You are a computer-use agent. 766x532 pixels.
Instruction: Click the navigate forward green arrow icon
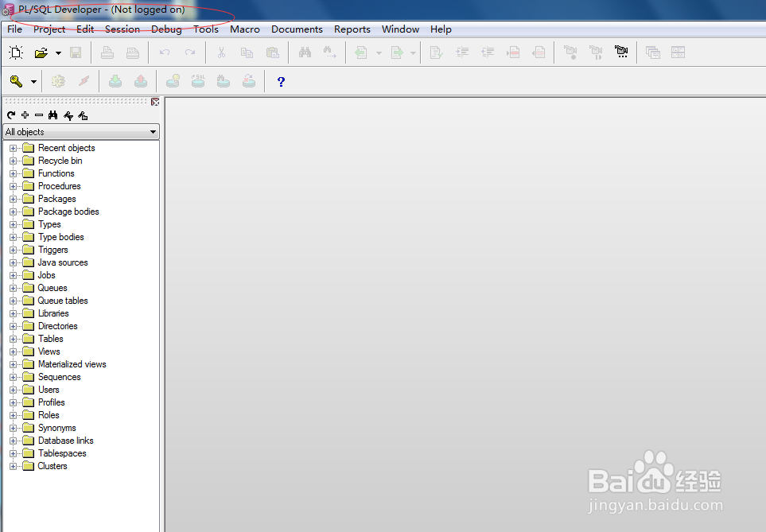[397, 52]
